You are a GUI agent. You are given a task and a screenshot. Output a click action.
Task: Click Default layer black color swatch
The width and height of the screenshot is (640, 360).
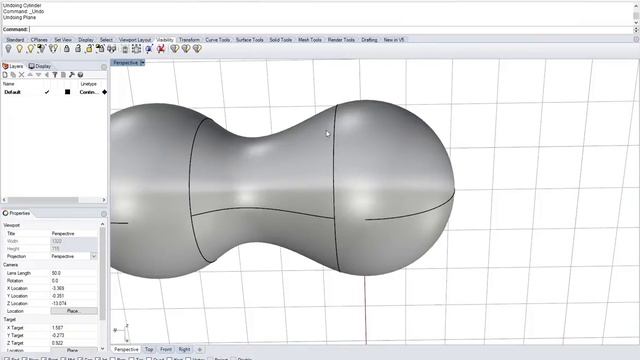tap(67, 92)
